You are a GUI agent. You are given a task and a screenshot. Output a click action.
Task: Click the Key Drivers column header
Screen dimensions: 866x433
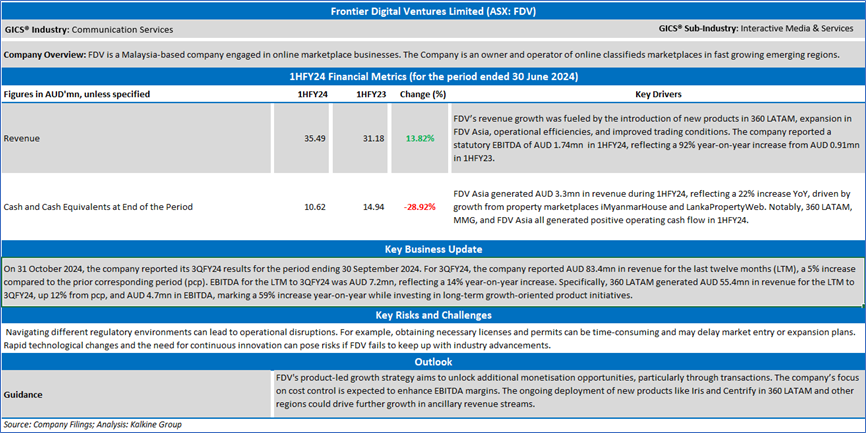(x=658, y=94)
